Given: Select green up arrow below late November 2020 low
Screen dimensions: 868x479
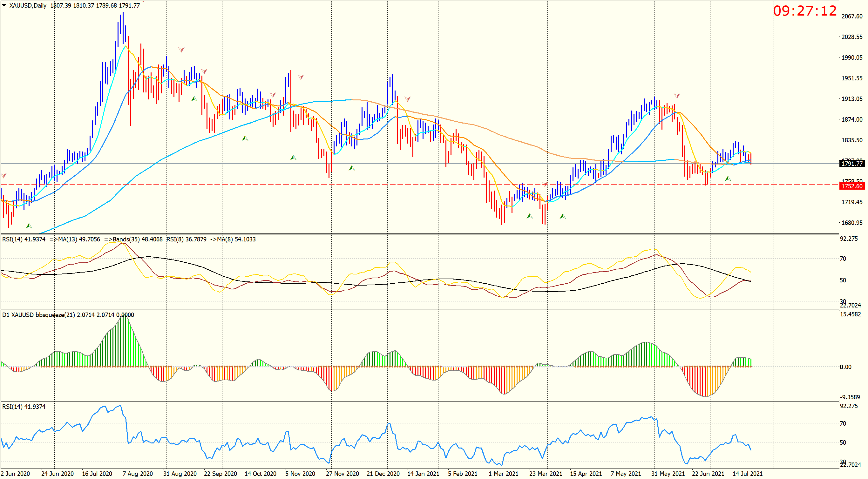Looking at the screenshot, I should pyautogui.click(x=352, y=168).
